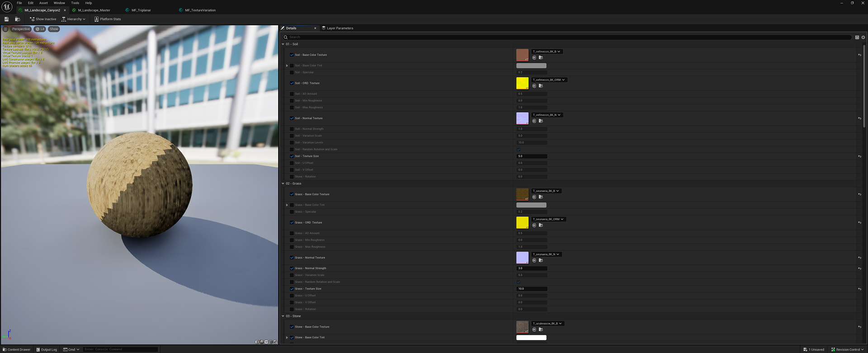The image size is (868, 353).
Task: Use selected asset for Soil Normal Texture
Action: click(534, 121)
